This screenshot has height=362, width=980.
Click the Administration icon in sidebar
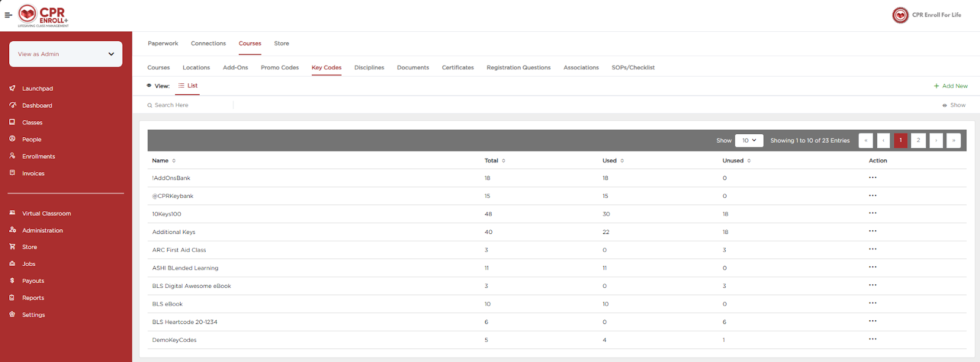[x=12, y=230]
